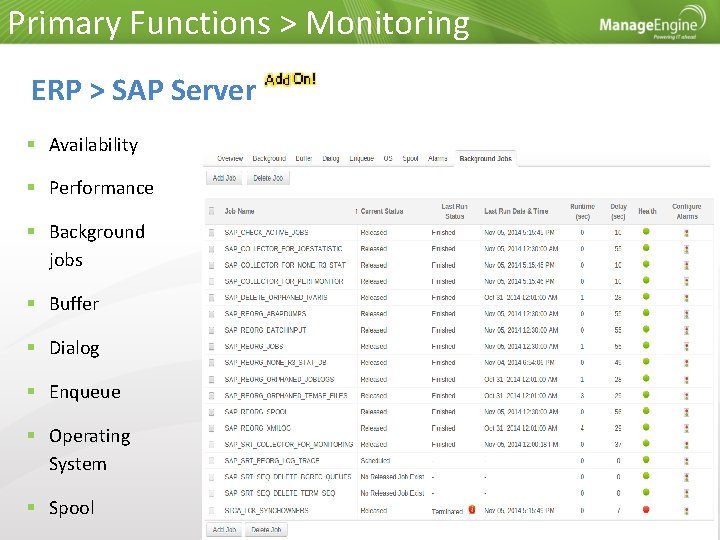720x540 pixels.
Task: Open Configure Alarms icon for SAP_COLLECTOR_FOR_PERFMONITOR
Action: point(686,281)
